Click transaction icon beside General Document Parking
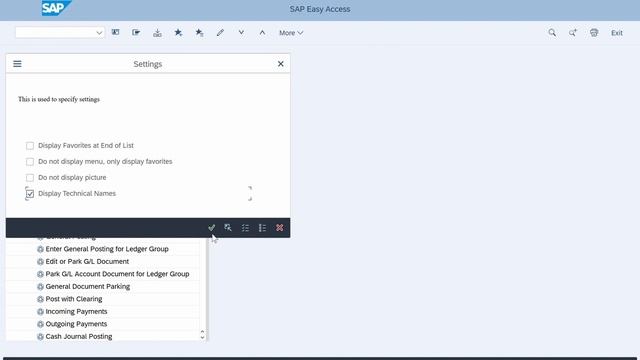This screenshot has width=640, height=360. (x=40, y=287)
